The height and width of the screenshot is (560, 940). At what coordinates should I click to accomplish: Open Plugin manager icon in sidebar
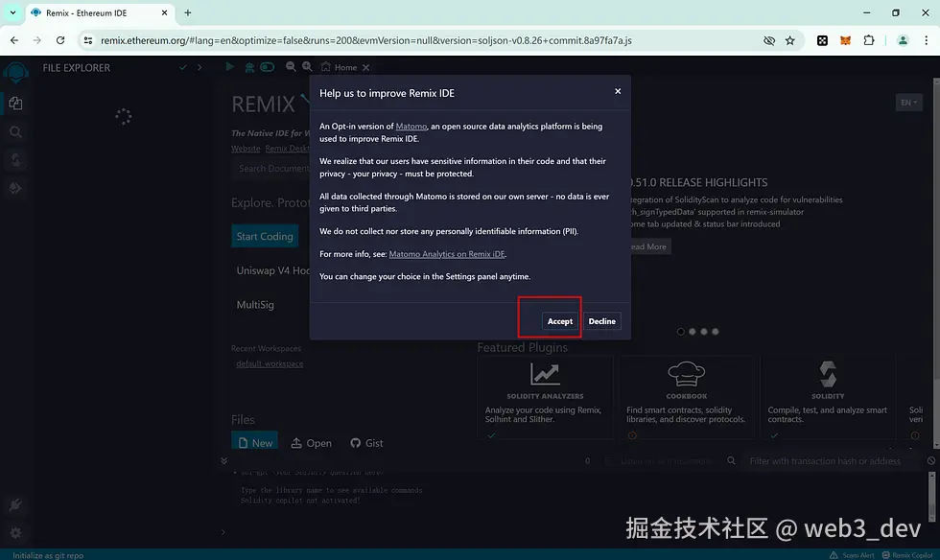click(15, 504)
